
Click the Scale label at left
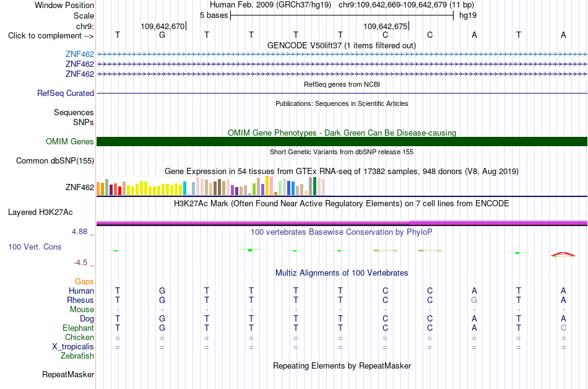click(x=84, y=15)
